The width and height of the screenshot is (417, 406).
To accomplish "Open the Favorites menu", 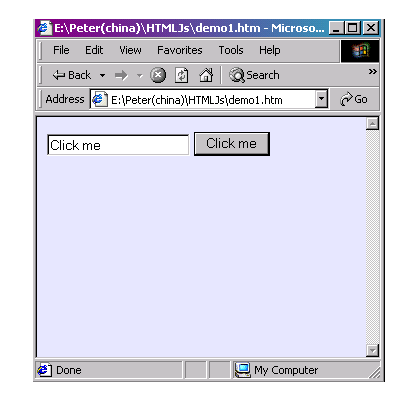I will point(180,50).
